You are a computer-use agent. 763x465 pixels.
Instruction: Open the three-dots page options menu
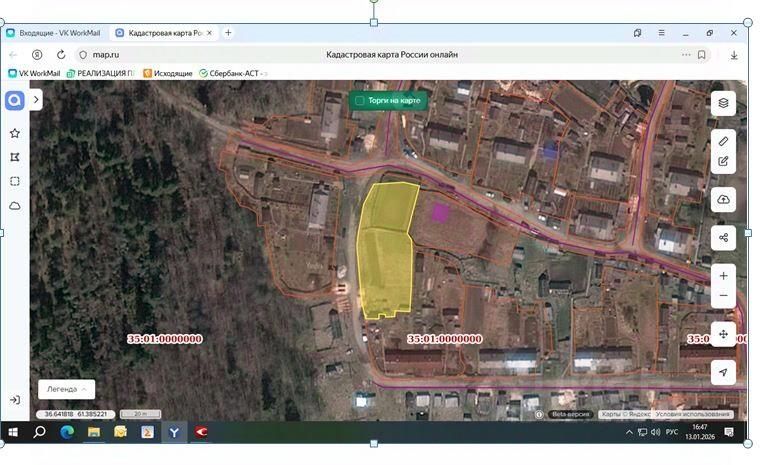click(686, 55)
